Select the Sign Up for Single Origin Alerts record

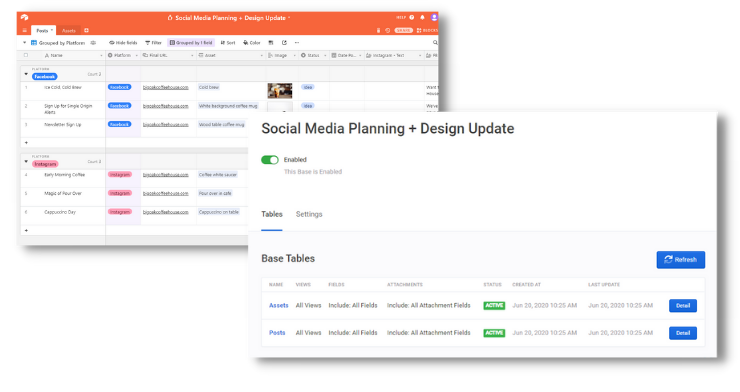[x=68, y=109]
